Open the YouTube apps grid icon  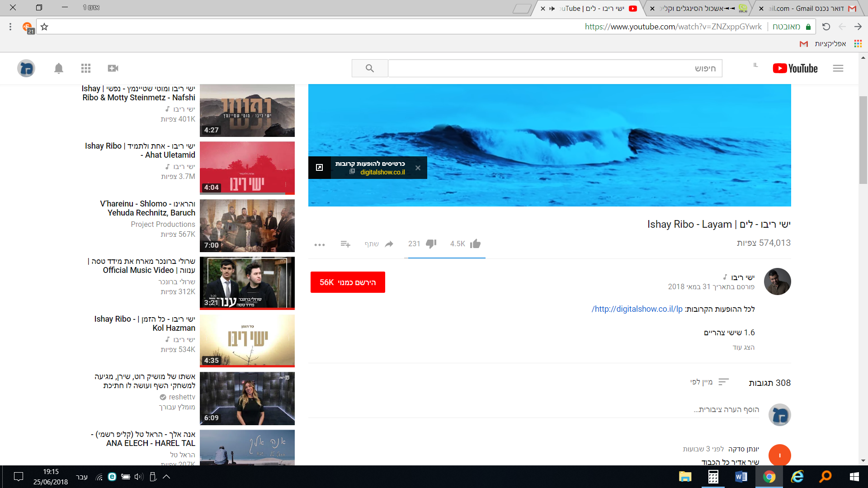click(x=86, y=68)
